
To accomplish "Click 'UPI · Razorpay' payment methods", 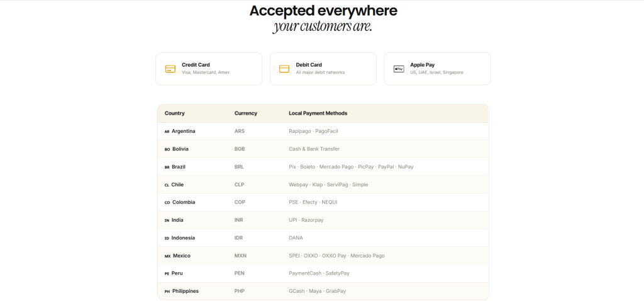I will [x=306, y=220].
